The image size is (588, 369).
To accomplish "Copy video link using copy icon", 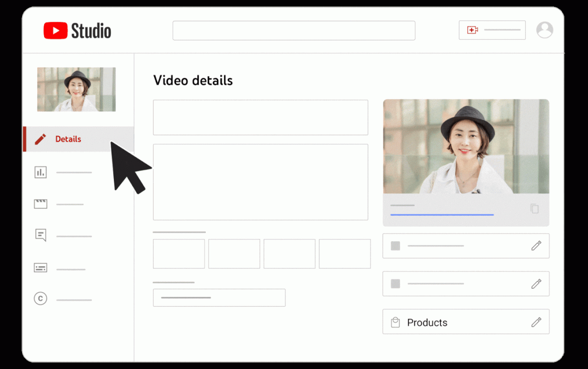I will (534, 209).
